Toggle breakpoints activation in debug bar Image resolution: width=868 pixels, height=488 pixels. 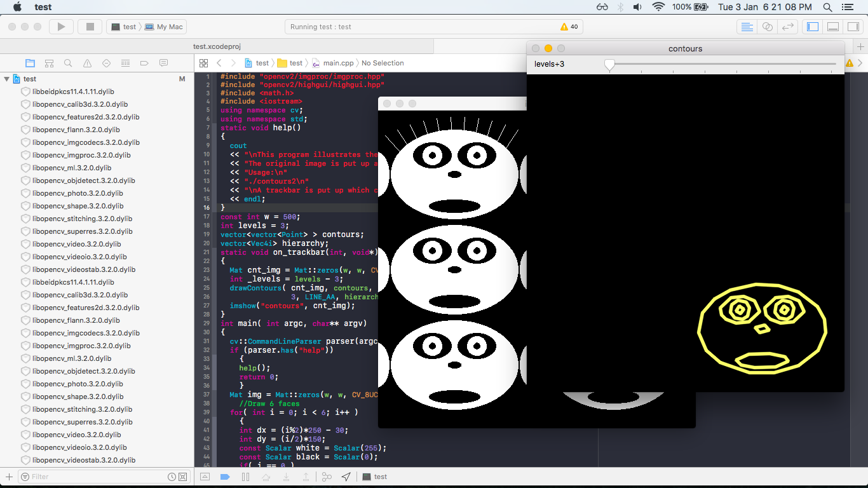225,477
